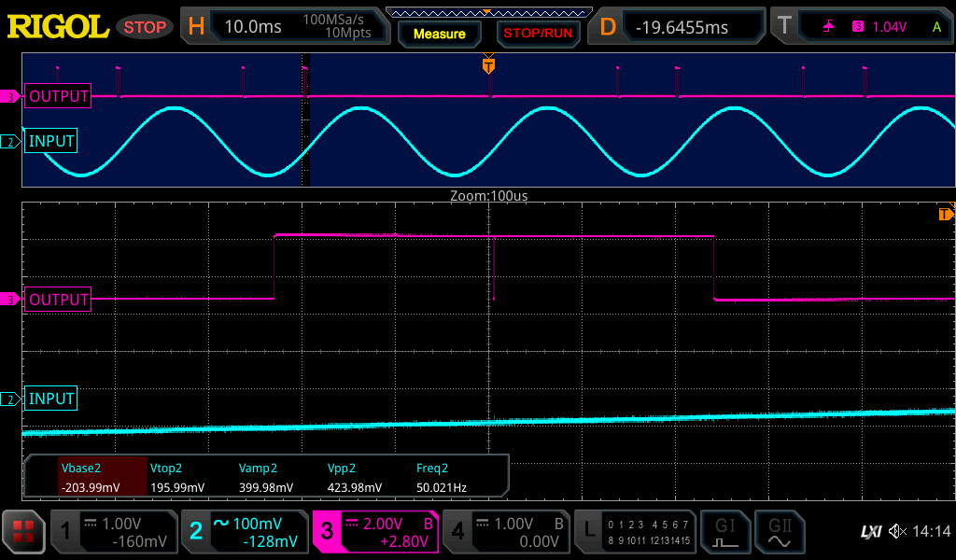
Task: Click the trigger position marker above the waveform
Action: pyautogui.click(x=490, y=66)
